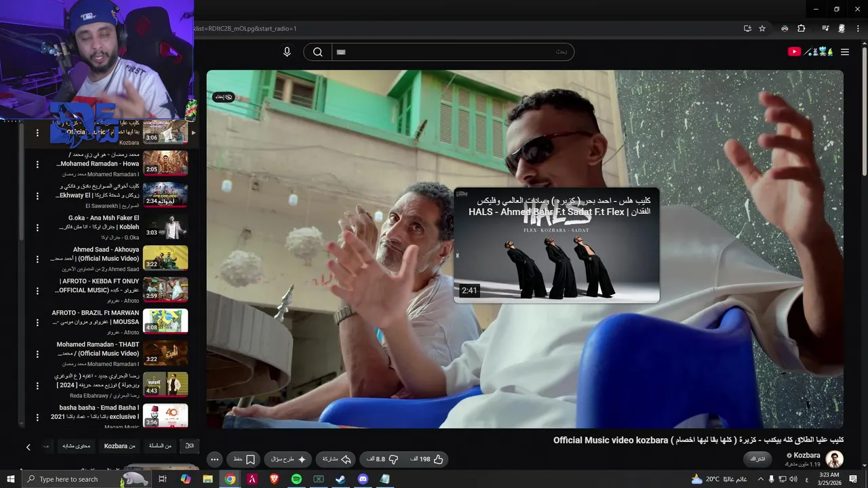Open File Explorer from the taskbar

(208, 479)
